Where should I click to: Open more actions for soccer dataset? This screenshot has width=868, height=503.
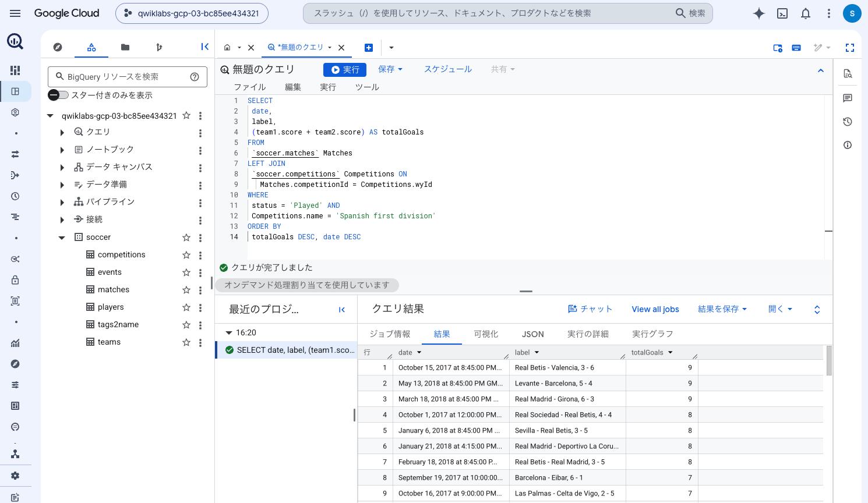tap(200, 238)
